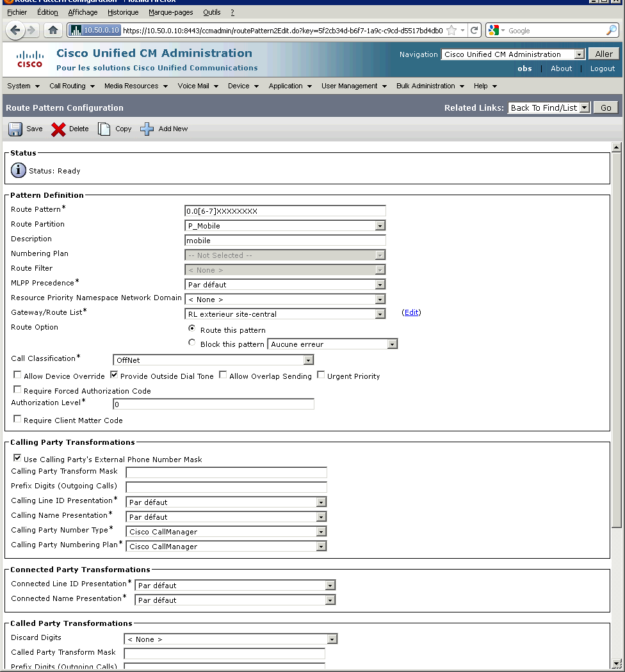Viewport: 625px width, 672px height.
Task: Click into the Description field
Action: click(x=285, y=241)
